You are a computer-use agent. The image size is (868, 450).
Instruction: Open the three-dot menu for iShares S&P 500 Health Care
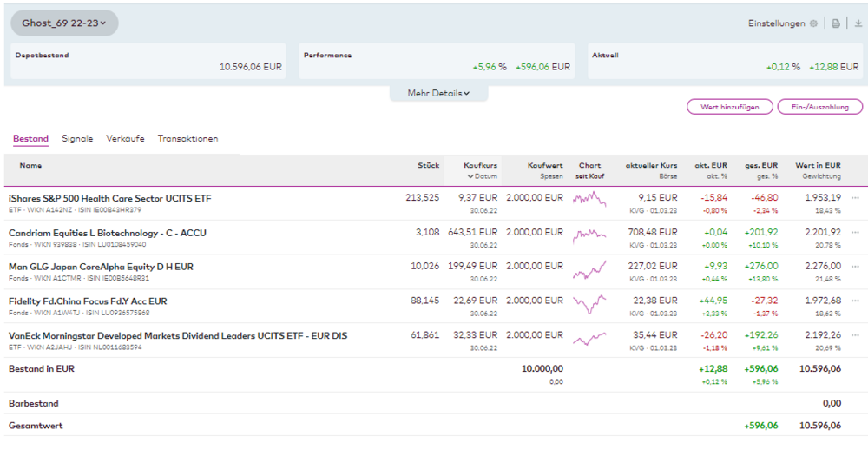click(855, 198)
